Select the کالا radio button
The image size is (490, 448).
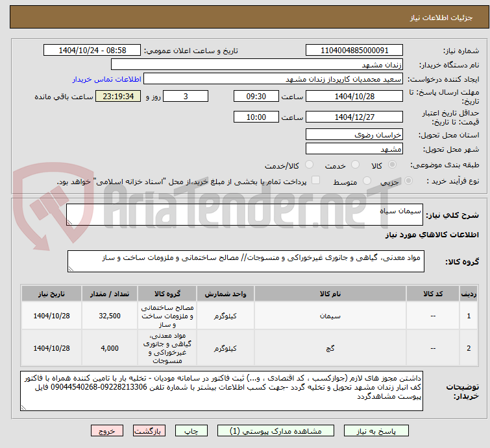[x=392, y=165]
